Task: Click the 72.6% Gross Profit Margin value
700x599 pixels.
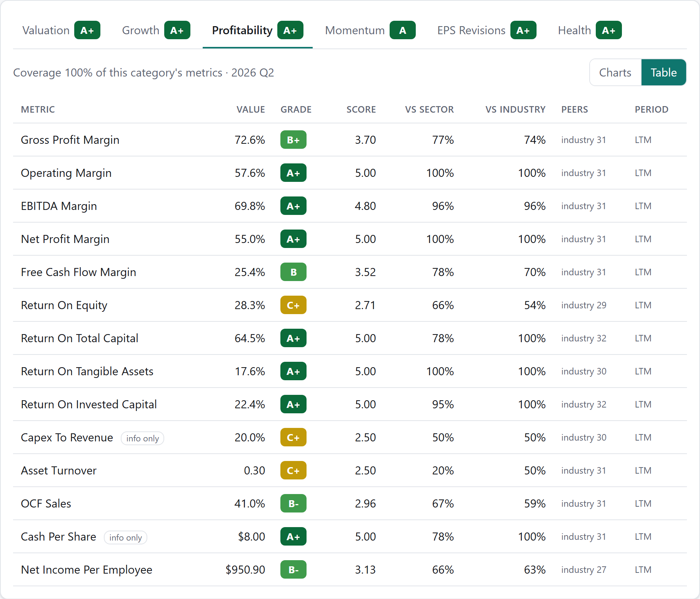Action: (250, 140)
